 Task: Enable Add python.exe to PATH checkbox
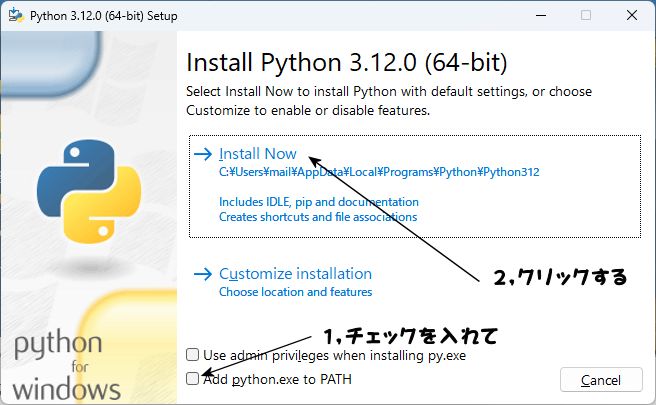coord(192,379)
